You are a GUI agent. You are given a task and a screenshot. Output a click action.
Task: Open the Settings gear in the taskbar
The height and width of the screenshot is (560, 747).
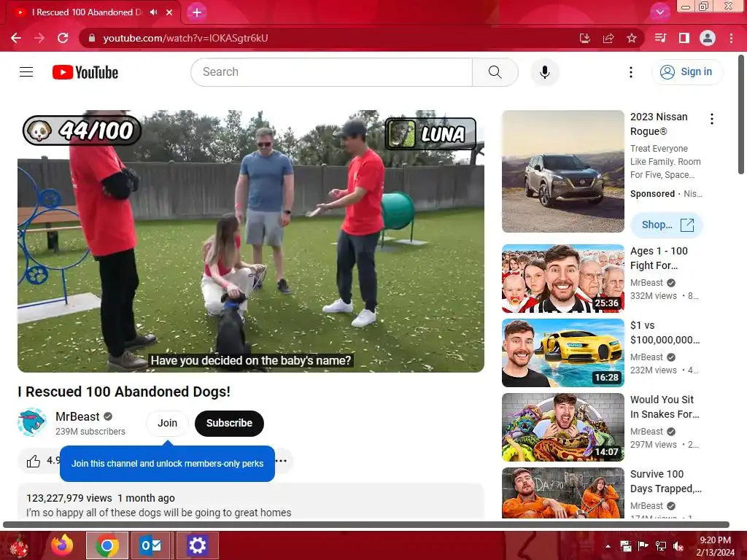197,545
